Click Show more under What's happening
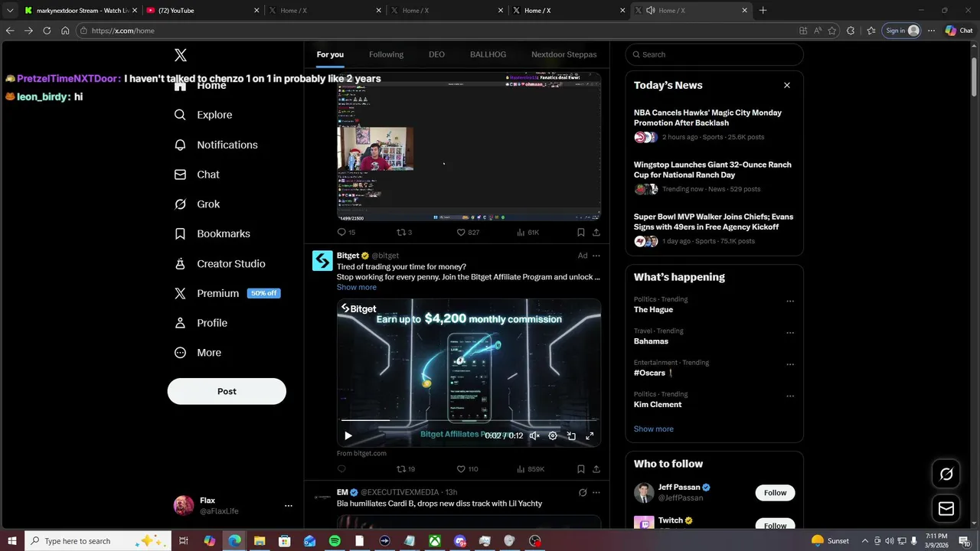Viewport: 980px width, 551px height. coord(653,429)
